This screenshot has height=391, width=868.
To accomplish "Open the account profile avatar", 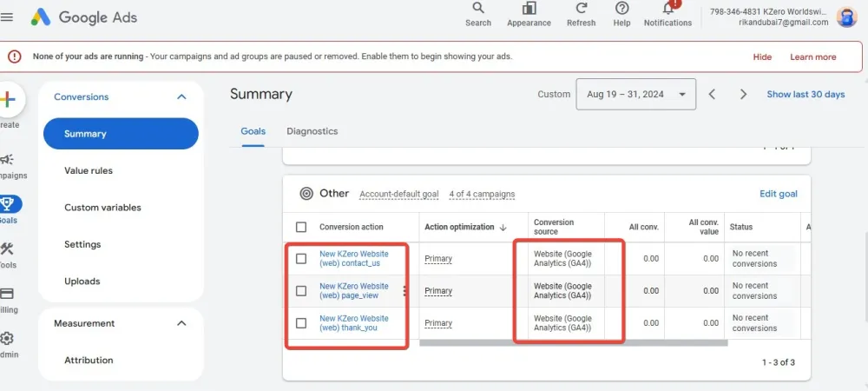I will [x=846, y=17].
